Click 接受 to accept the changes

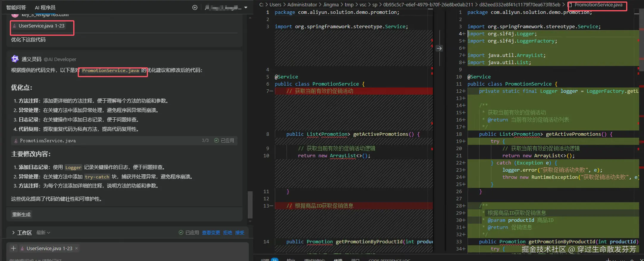coord(239,232)
